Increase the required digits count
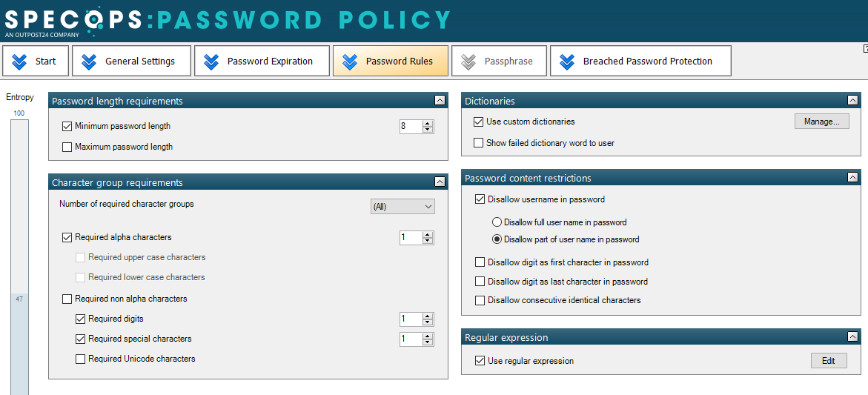Screen dimensions: 868x395 pos(428,316)
